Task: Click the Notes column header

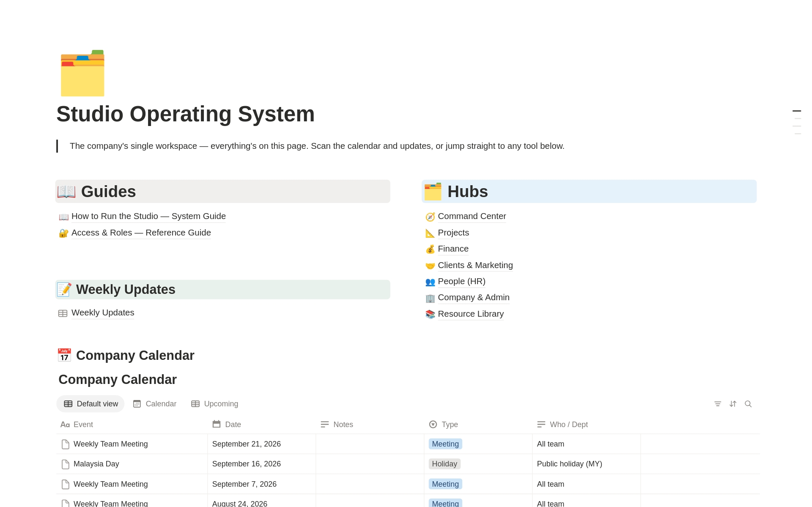Action: (370, 425)
